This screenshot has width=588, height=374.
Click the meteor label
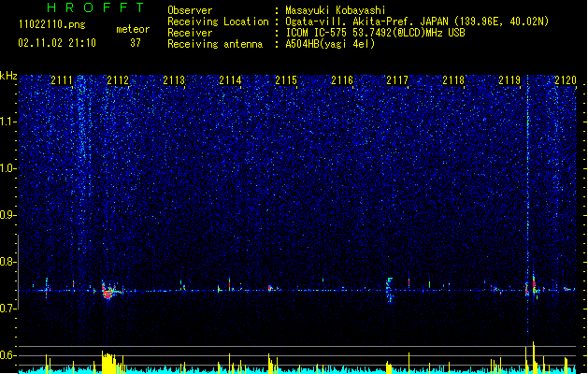click(133, 29)
